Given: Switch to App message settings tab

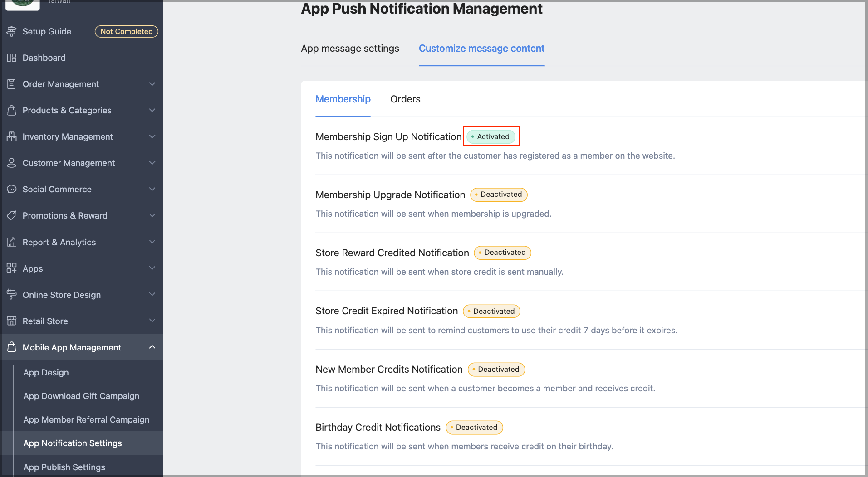Looking at the screenshot, I should (350, 49).
